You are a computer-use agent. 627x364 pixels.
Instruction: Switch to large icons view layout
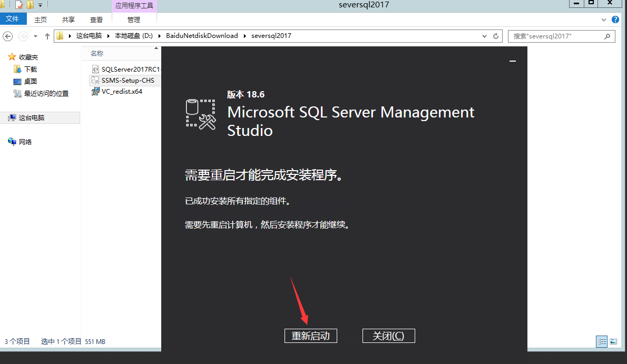(x=613, y=341)
